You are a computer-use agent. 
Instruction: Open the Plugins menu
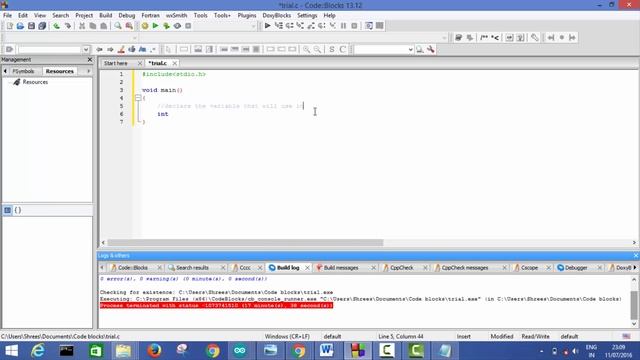(247, 15)
